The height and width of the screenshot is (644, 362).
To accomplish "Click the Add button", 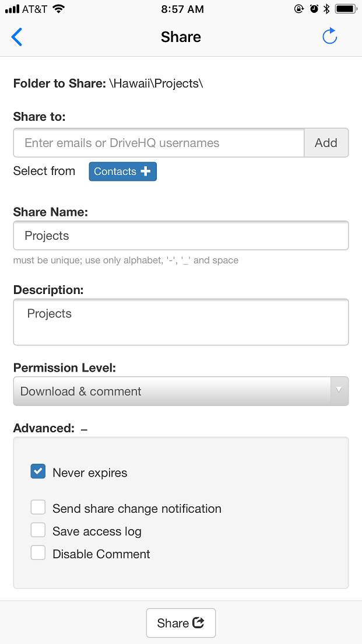I will [326, 143].
